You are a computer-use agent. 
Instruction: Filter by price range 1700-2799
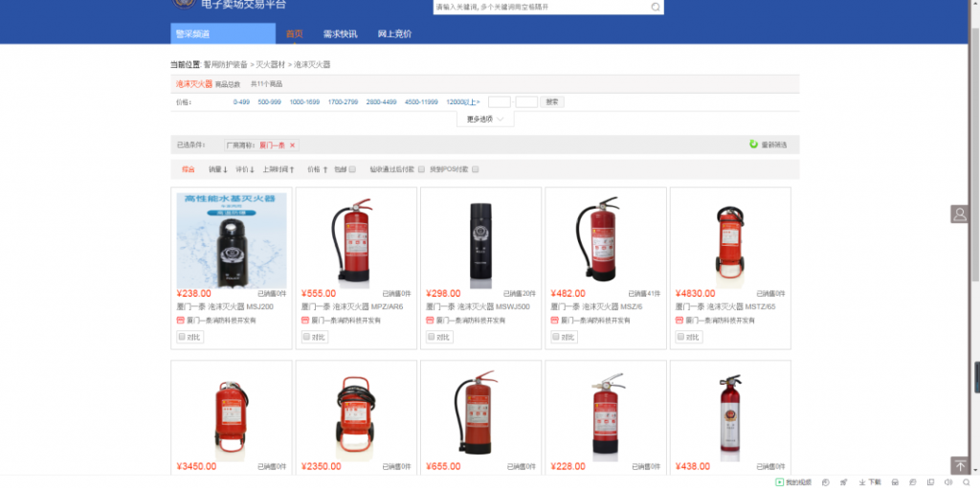click(x=344, y=102)
